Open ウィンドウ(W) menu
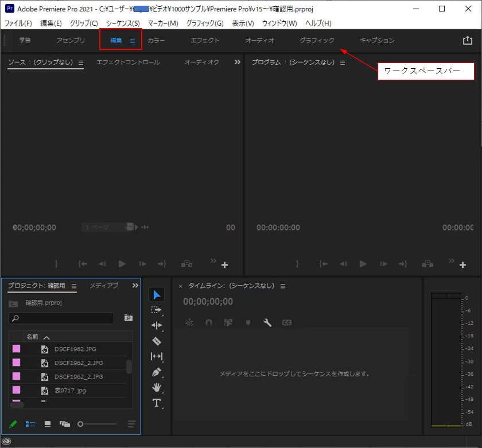Viewport: 482px width, 448px height. [279, 24]
